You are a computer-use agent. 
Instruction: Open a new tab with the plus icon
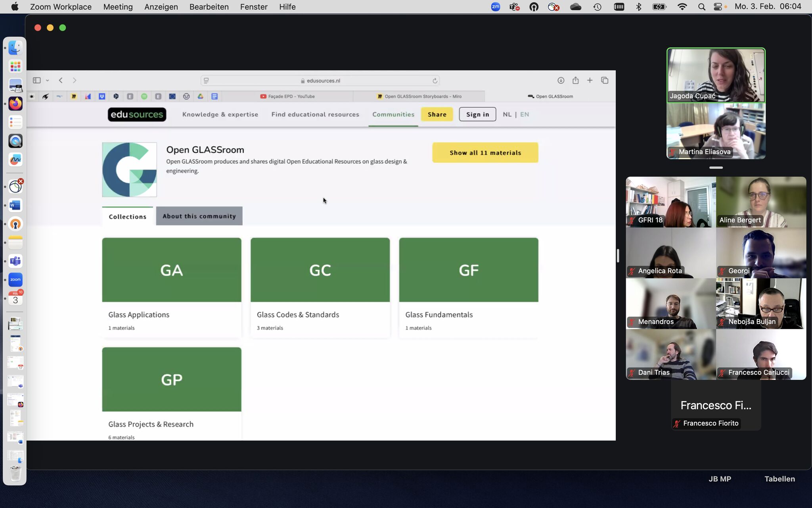590,81
